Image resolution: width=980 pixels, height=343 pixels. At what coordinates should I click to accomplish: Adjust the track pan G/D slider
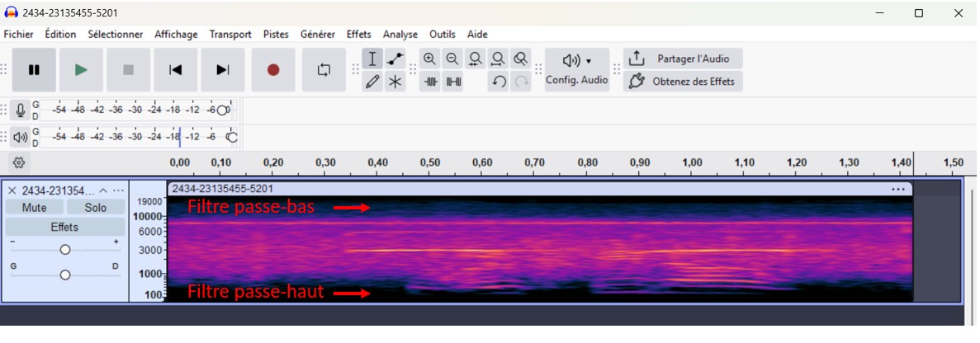pos(65,275)
